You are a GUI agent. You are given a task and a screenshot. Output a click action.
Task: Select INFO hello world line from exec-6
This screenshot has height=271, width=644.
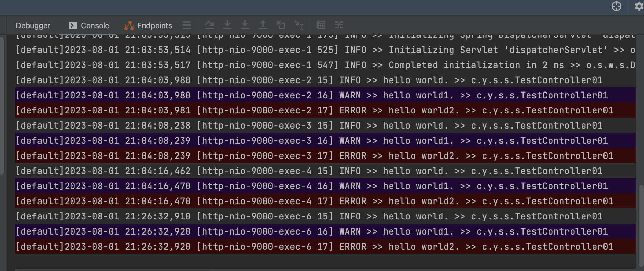(325, 216)
